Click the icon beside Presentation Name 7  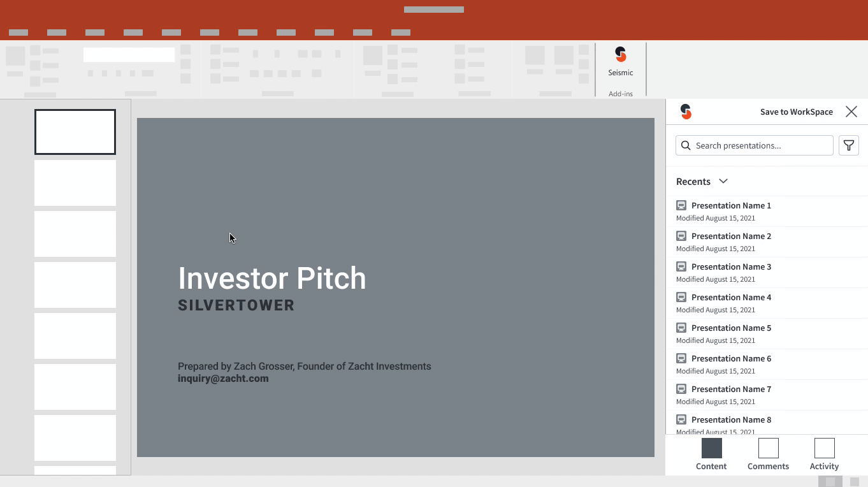point(681,389)
